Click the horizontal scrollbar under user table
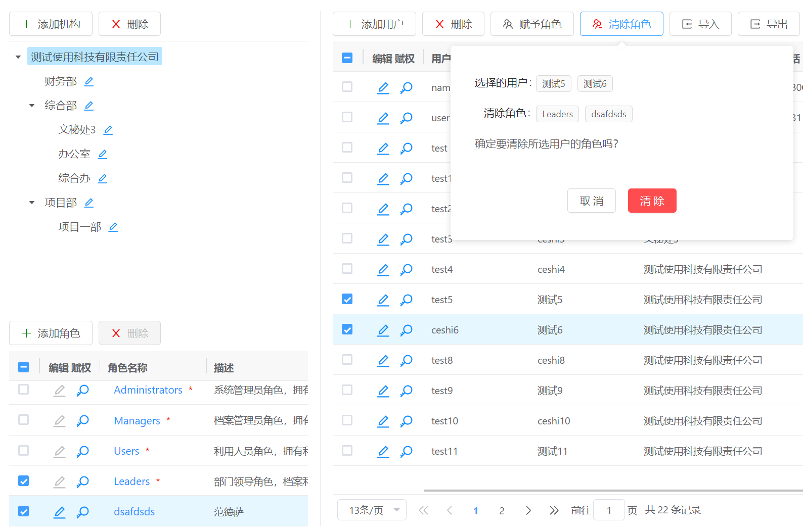 click(613, 490)
